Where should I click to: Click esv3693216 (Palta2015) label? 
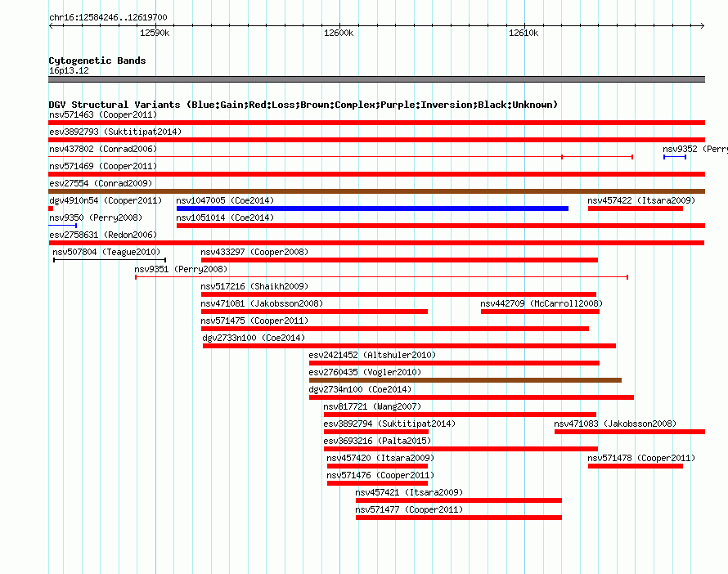[377, 441]
